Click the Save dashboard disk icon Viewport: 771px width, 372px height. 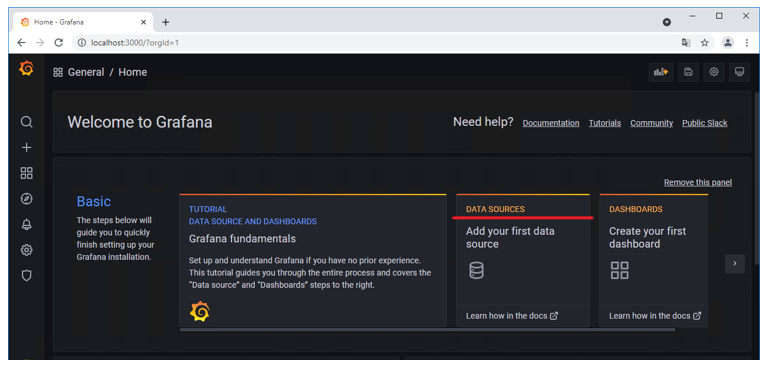688,72
